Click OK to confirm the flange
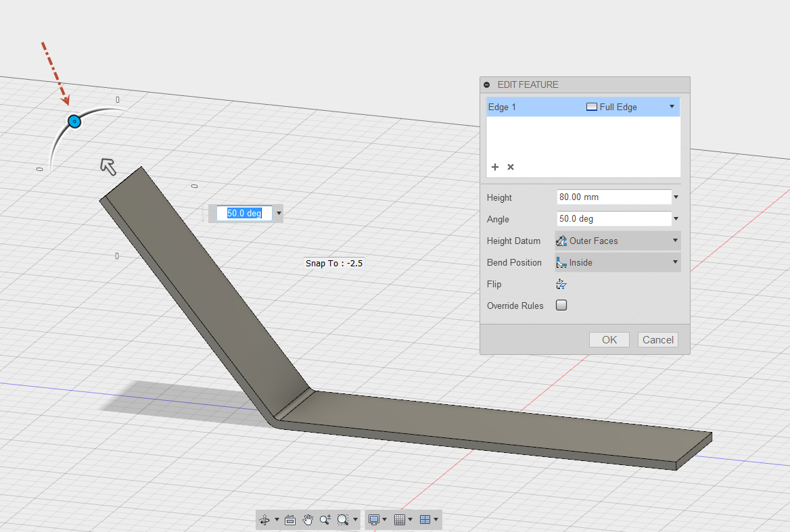This screenshot has height=532, width=790. (x=609, y=340)
